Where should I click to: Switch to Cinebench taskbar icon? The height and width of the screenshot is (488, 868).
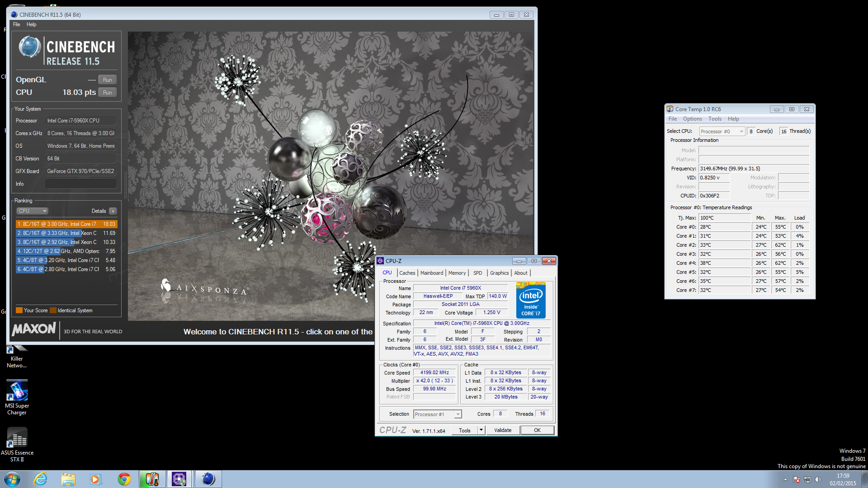pos(208,479)
